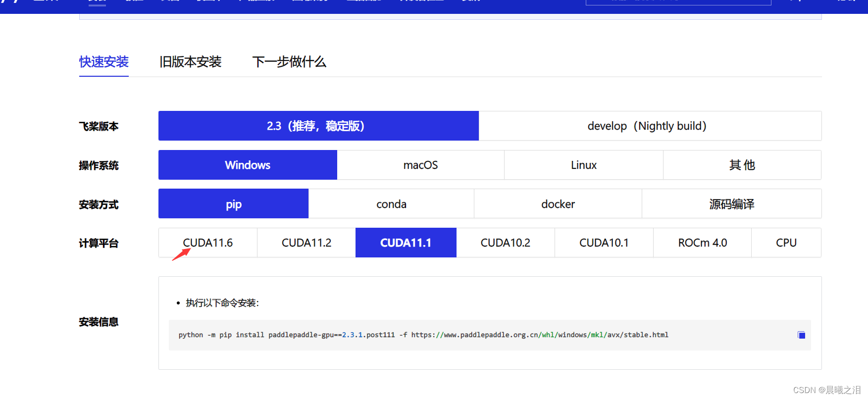Select develop (Nightly build) version
868x399 pixels.
point(650,126)
